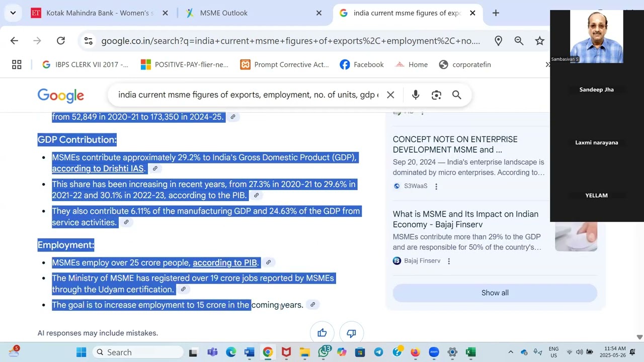Screen dimensions: 644x362
Task: Open more options for S3WaaS result
Action: point(436,186)
